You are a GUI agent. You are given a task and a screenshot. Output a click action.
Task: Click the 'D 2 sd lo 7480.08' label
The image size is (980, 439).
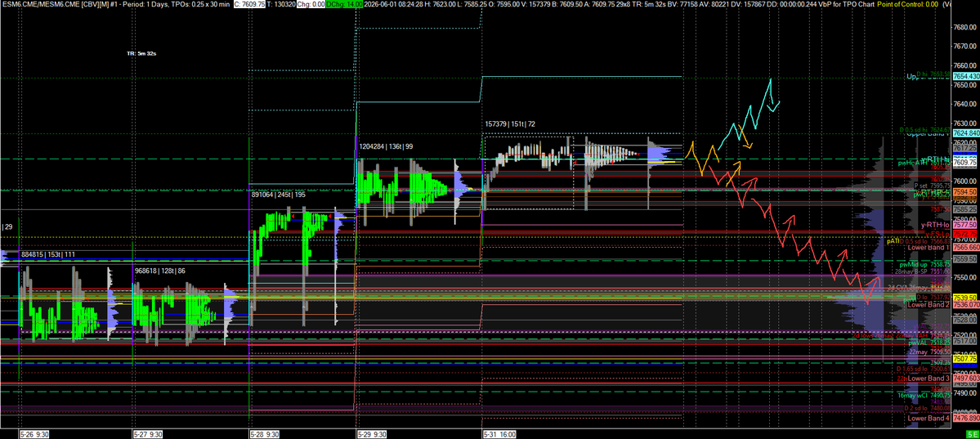(x=928, y=409)
